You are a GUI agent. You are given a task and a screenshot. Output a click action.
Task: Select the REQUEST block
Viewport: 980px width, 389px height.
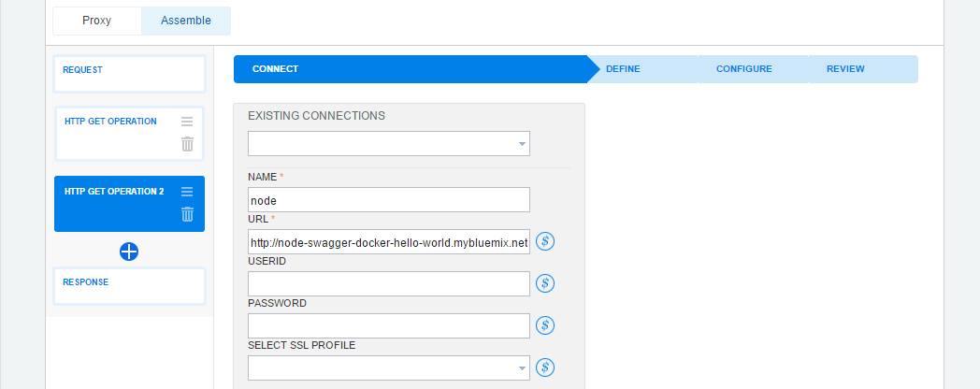129,74
